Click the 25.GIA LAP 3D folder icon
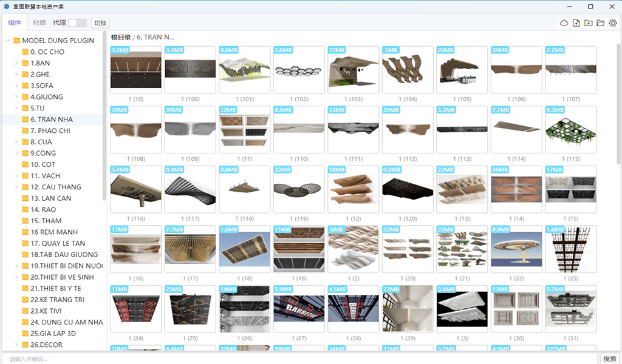This screenshot has height=364, width=622. point(25,334)
